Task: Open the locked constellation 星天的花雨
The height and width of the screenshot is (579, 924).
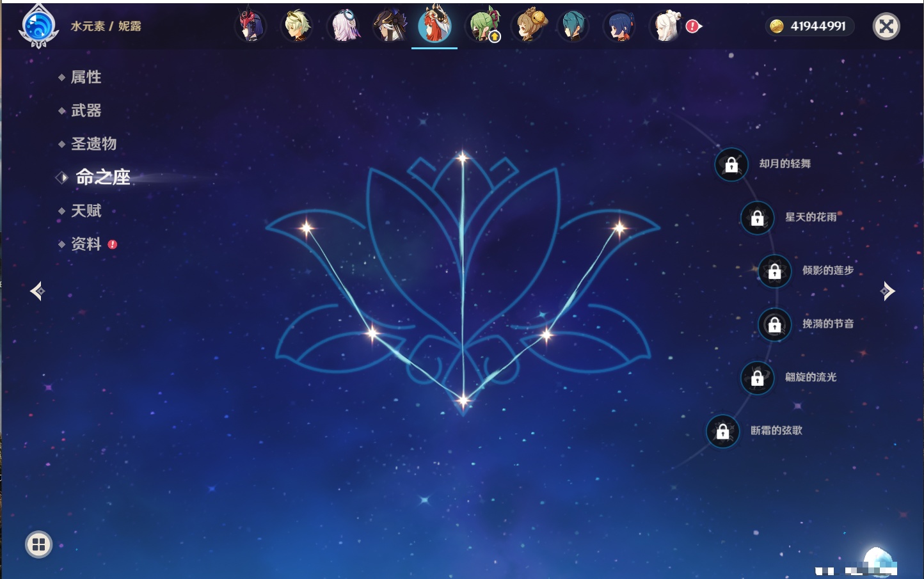Action: [x=757, y=218]
